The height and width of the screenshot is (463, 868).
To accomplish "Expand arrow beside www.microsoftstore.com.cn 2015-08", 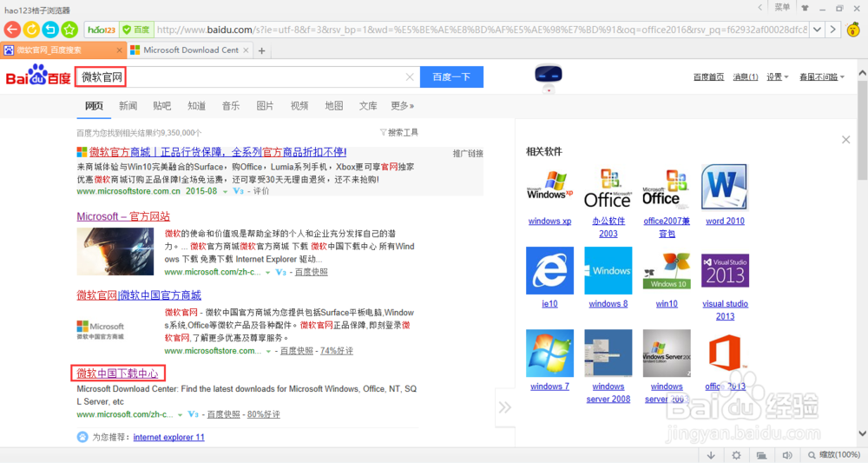I will [x=226, y=192].
